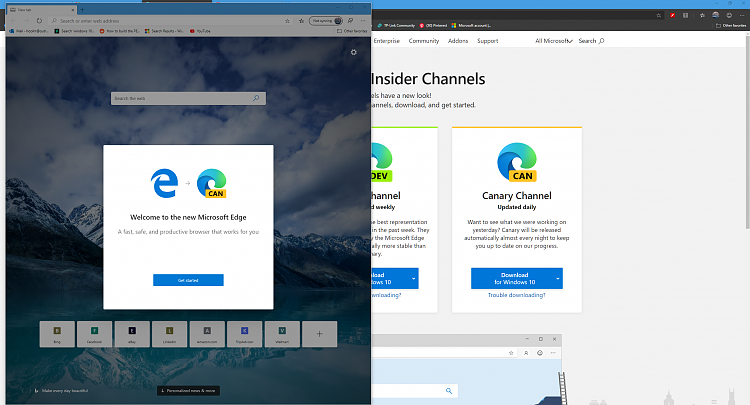Star page in background Edge window

tap(659, 15)
